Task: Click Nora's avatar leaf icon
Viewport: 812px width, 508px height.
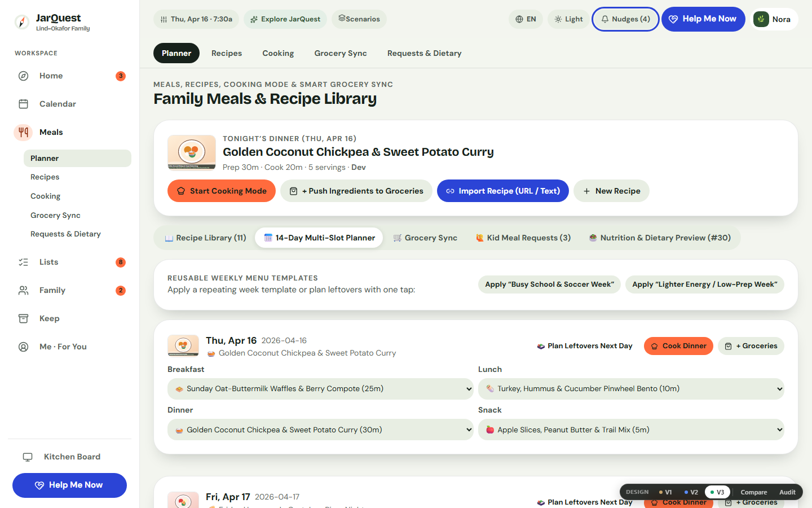Action: 761,19
